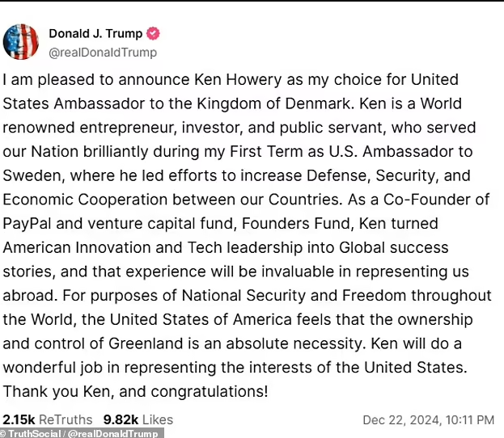This screenshot has height=438, width=504.
Task: Click the word PayPal in the post
Action: (x=27, y=224)
